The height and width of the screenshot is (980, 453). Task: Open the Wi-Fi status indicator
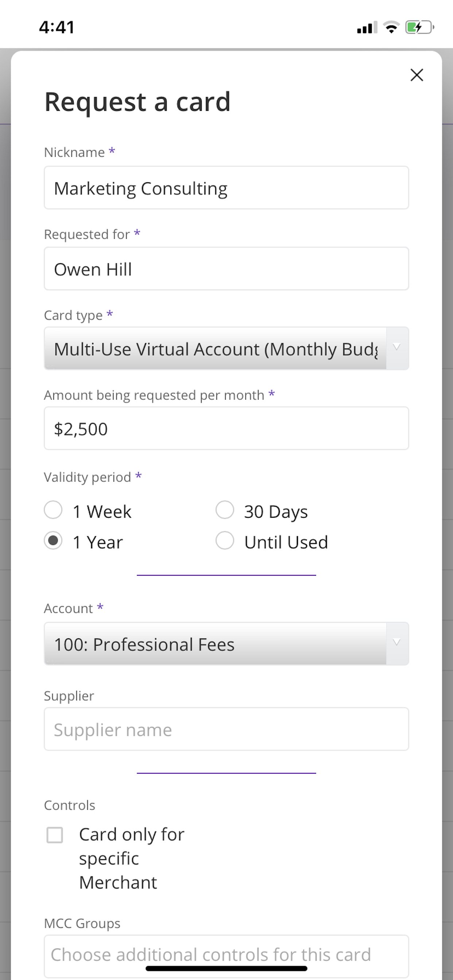(x=391, y=26)
